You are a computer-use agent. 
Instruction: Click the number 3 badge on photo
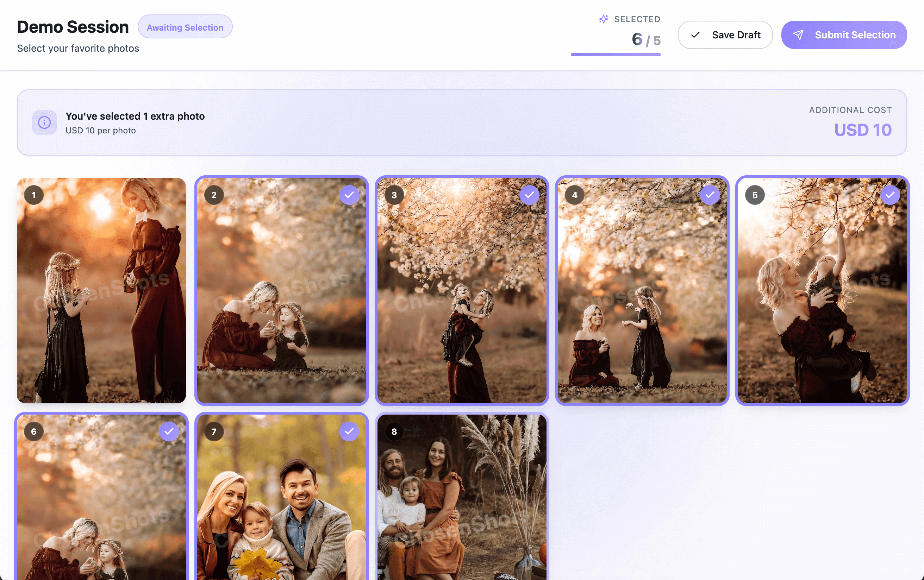coord(394,195)
